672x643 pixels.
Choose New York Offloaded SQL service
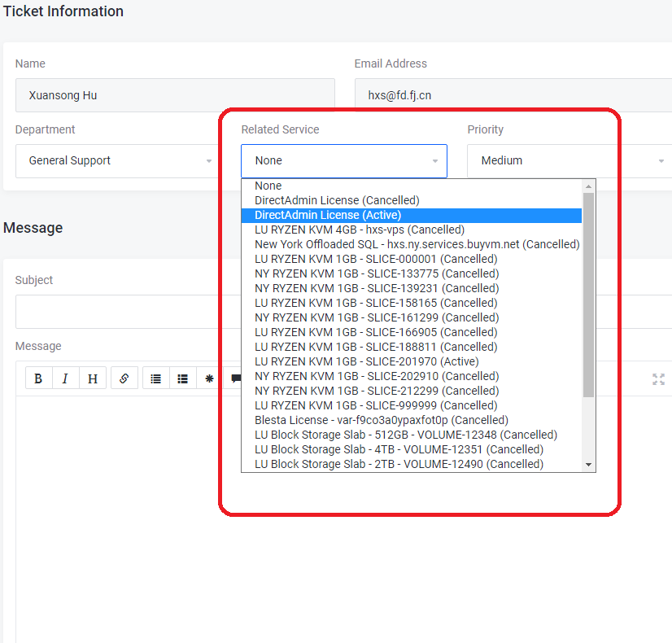coord(412,244)
